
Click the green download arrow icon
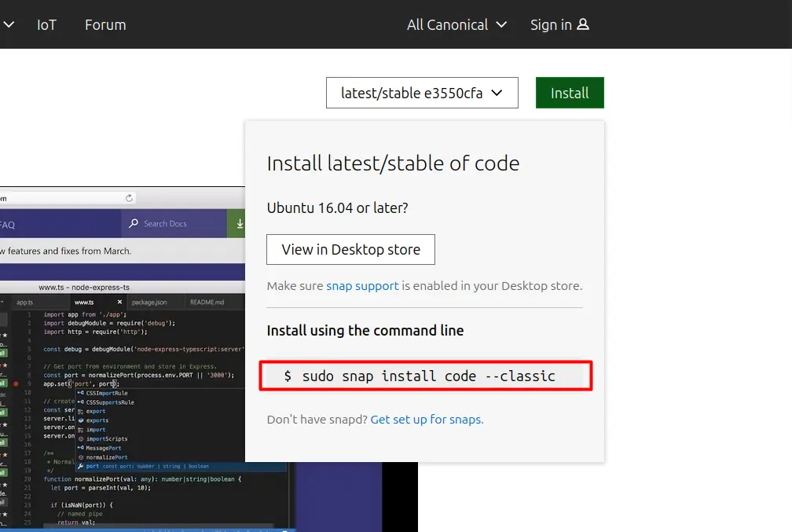[239, 224]
